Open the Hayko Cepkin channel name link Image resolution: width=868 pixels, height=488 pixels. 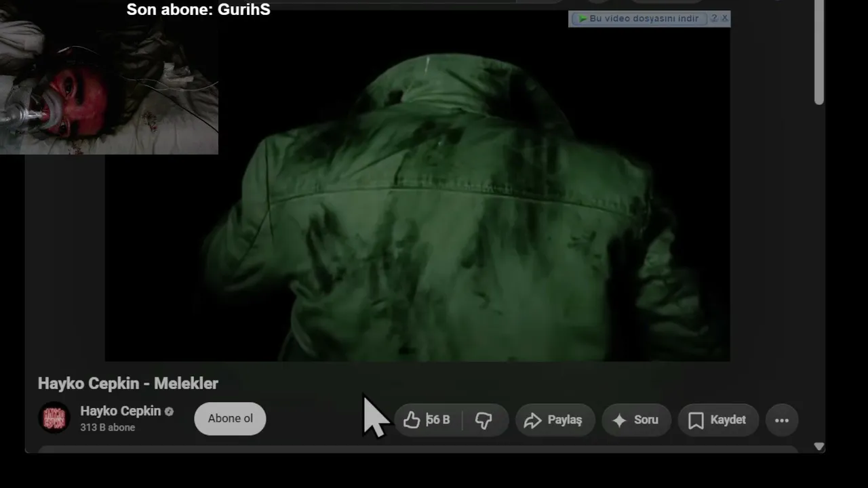coord(121,411)
